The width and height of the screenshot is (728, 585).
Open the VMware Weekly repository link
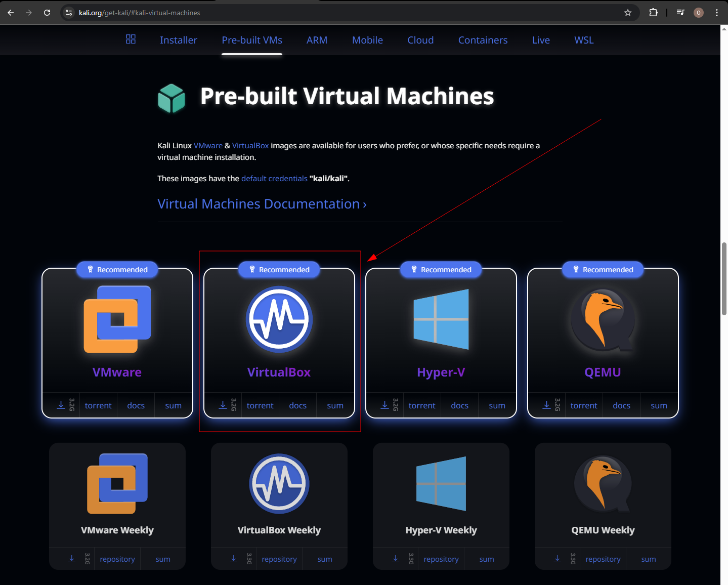click(x=117, y=559)
